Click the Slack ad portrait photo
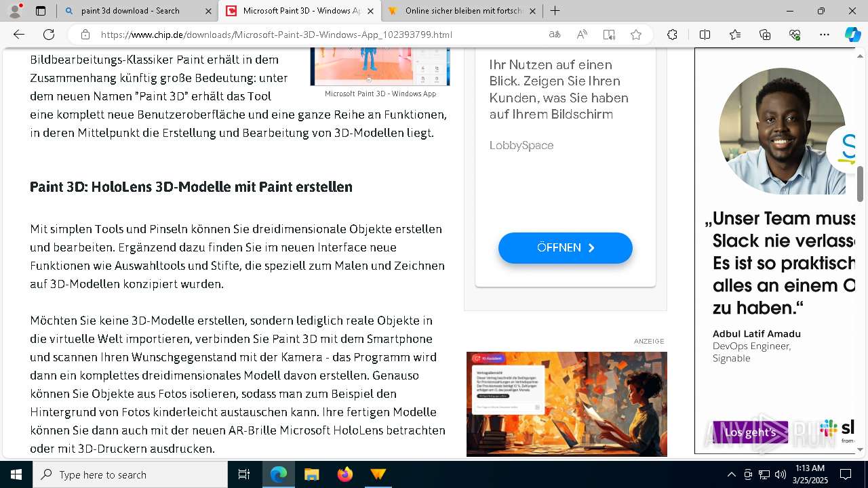Viewport: 868px width, 488px height. (782, 131)
